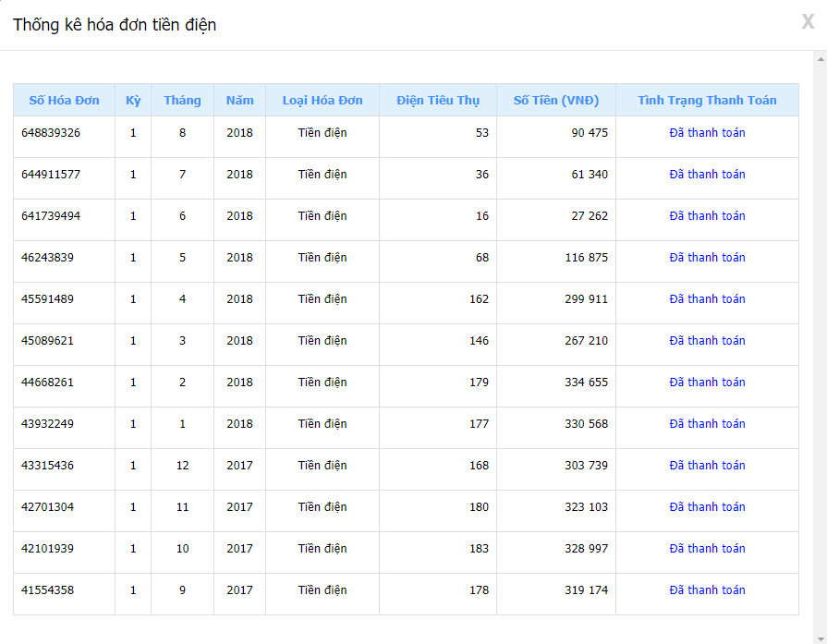827x644 pixels.
Task: Open payment status for invoice 44668261
Action: (x=707, y=383)
